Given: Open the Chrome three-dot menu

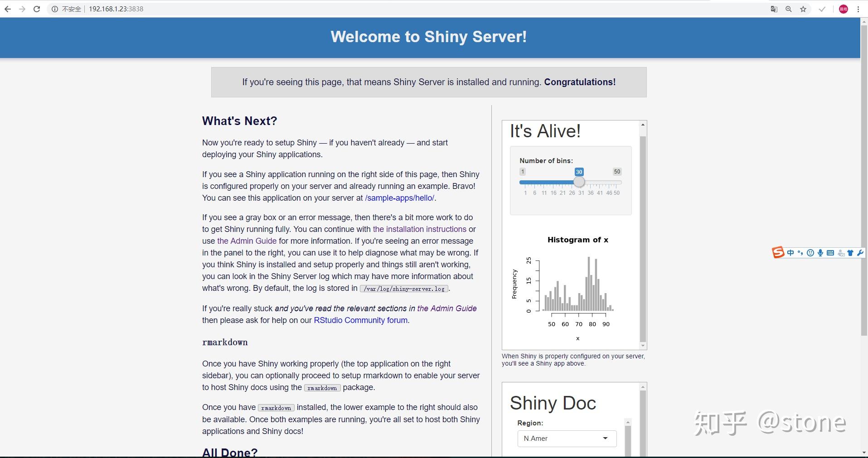Looking at the screenshot, I should (858, 9).
